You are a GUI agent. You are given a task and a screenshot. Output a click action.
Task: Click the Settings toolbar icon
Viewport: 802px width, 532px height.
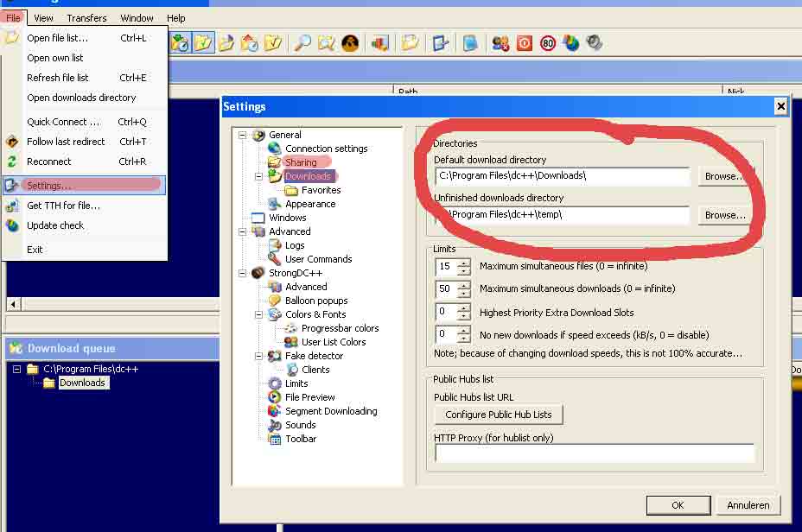[439, 43]
